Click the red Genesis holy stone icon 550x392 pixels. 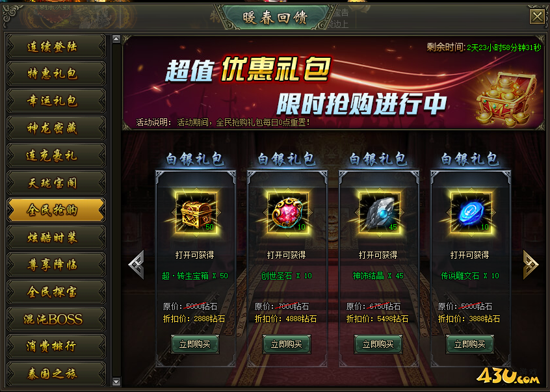pos(287,213)
